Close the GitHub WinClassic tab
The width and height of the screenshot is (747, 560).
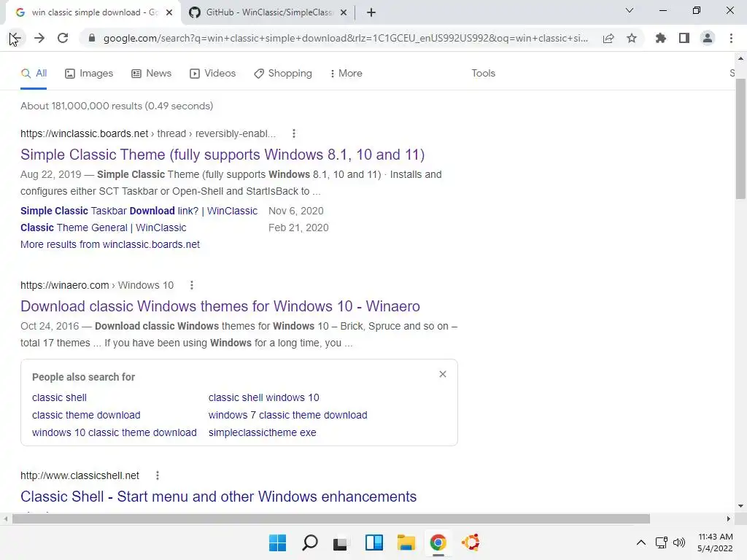click(x=344, y=12)
